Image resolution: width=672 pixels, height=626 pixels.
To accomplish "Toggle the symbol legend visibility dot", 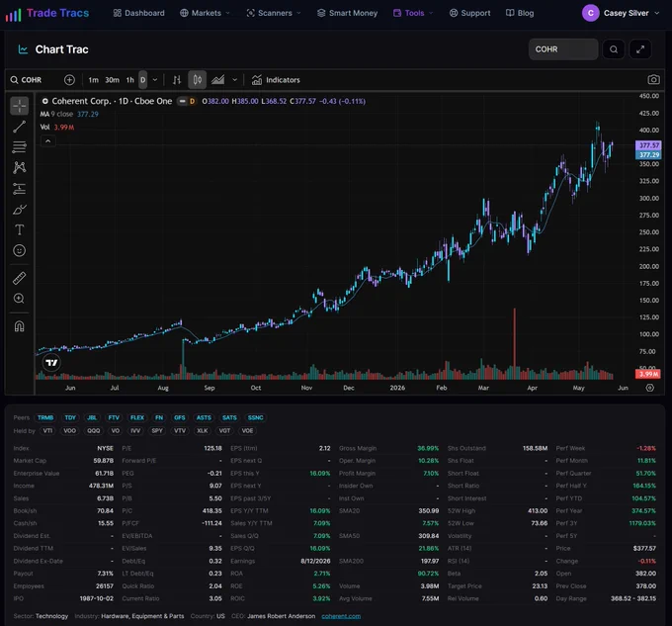I will tap(45, 101).
